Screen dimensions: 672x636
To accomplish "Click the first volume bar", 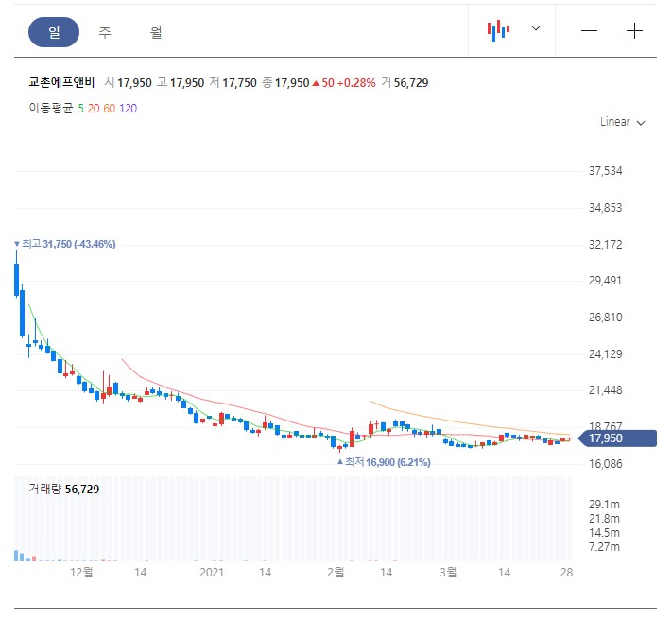I will tap(17, 556).
